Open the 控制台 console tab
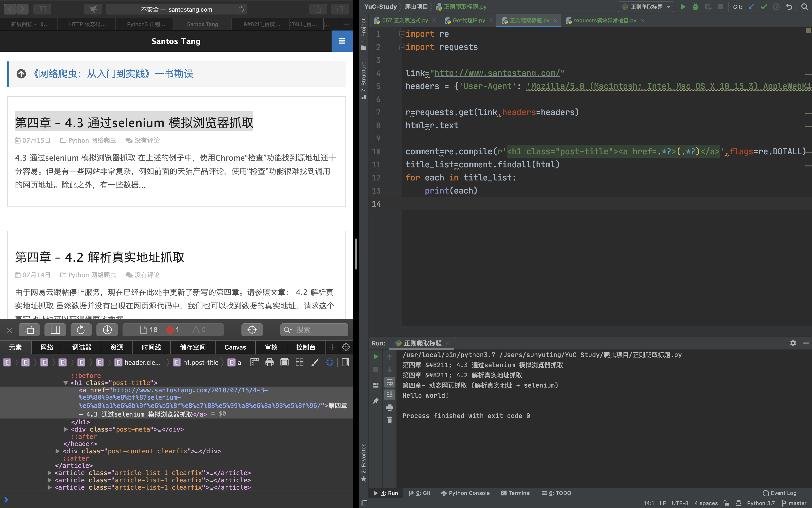812x508 pixels. [x=306, y=347]
